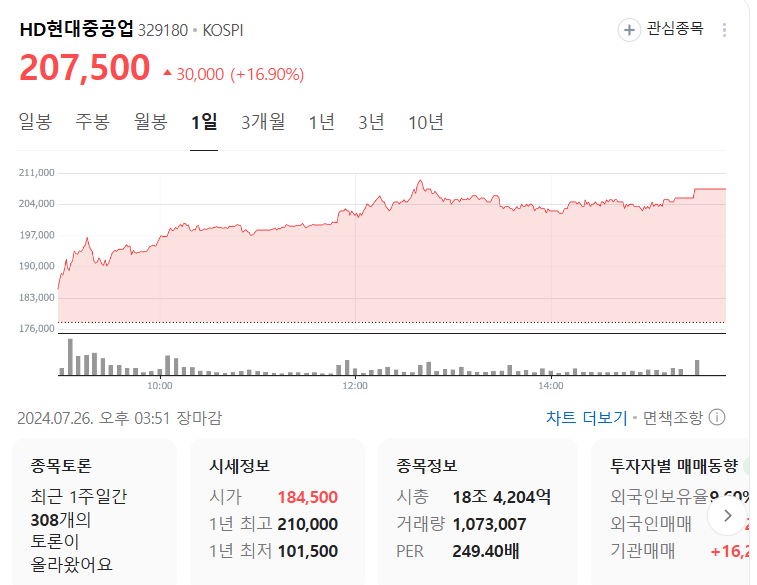Click the plus icon beside 관심종목
Image resolution: width=757 pixels, height=585 pixels.
[x=630, y=30]
